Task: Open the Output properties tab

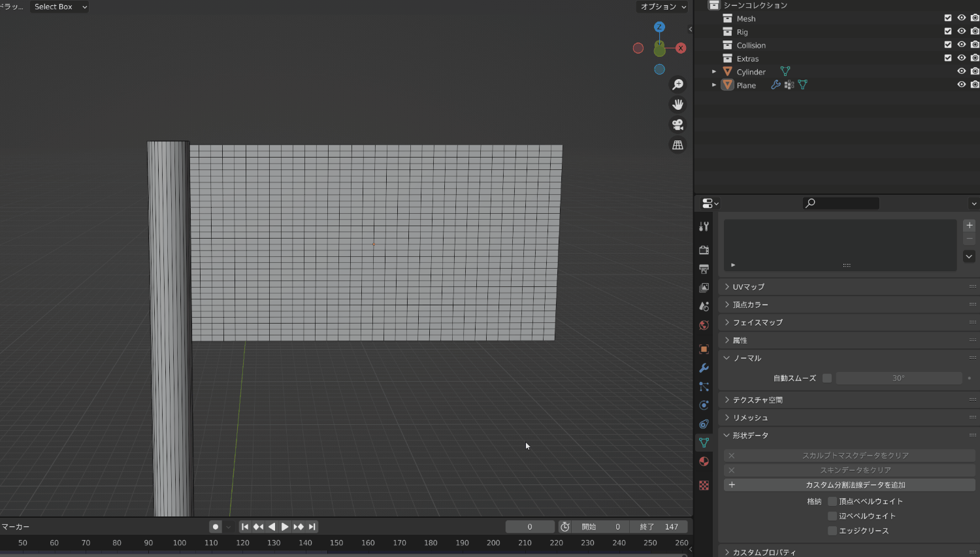Action: [704, 269]
